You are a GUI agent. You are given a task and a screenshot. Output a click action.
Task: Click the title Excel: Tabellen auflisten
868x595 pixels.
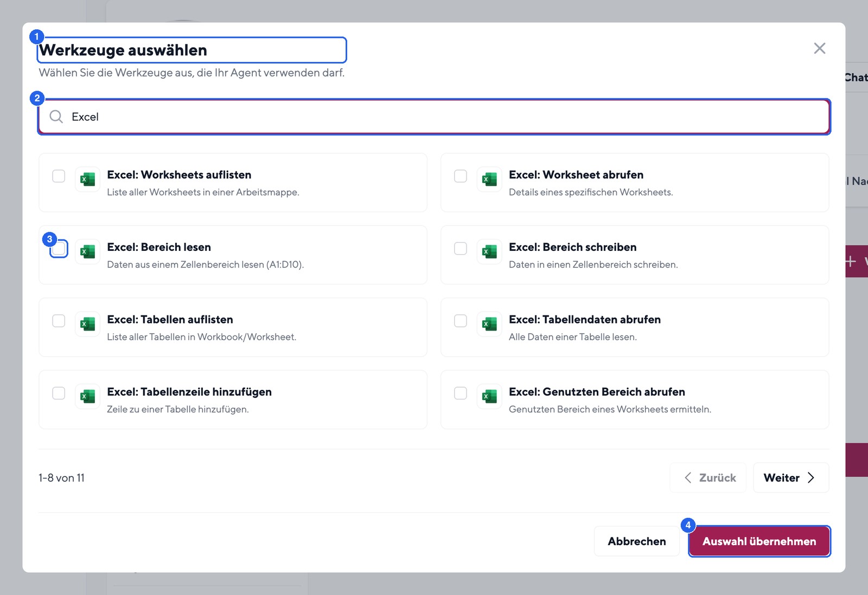click(170, 319)
